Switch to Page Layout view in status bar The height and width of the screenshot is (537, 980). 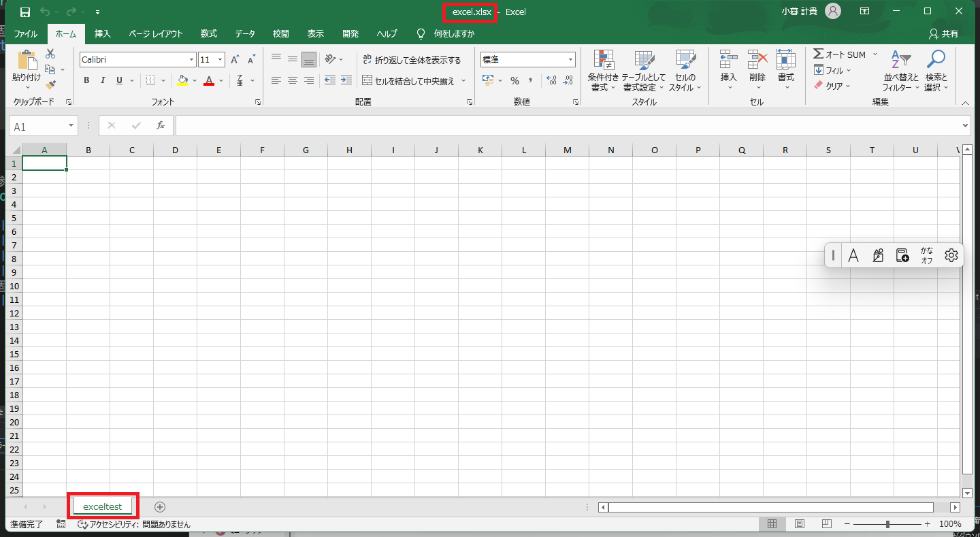pos(799,523)
